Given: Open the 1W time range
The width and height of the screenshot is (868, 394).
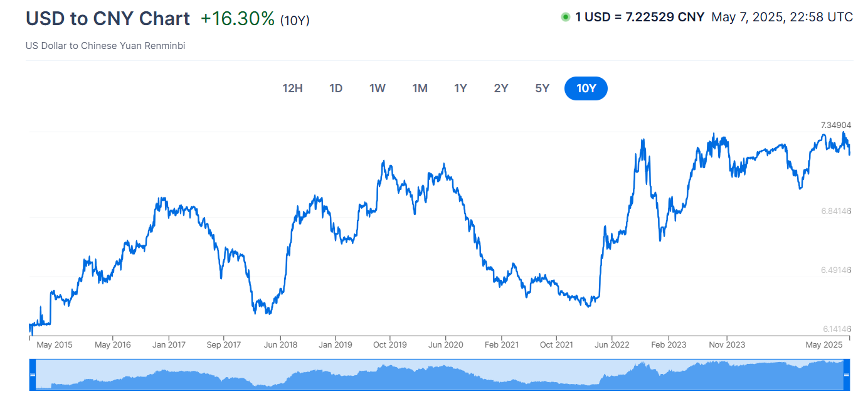Looking at the screenshot, I should 377,88.
